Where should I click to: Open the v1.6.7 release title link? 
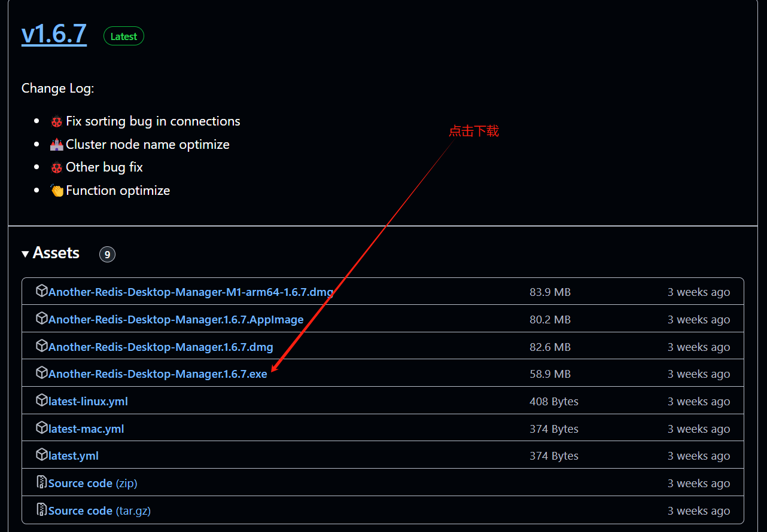click(x=54, y=34)
